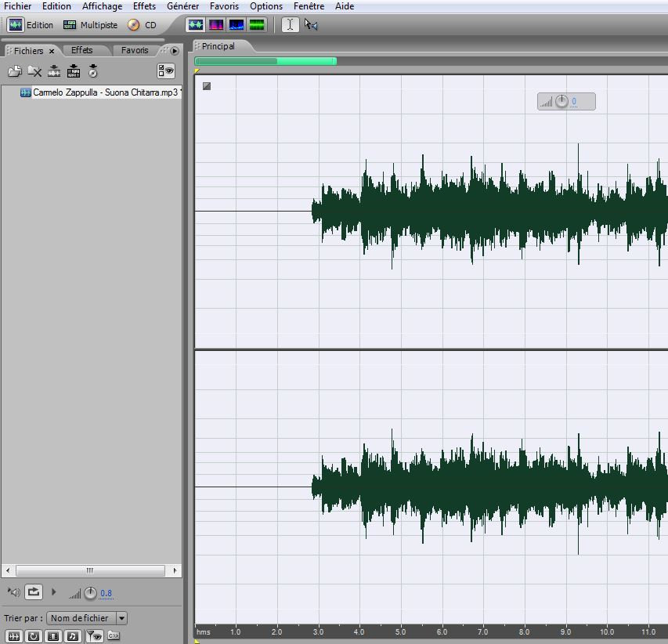Open the Favoris menu

(x=225, y=6)
